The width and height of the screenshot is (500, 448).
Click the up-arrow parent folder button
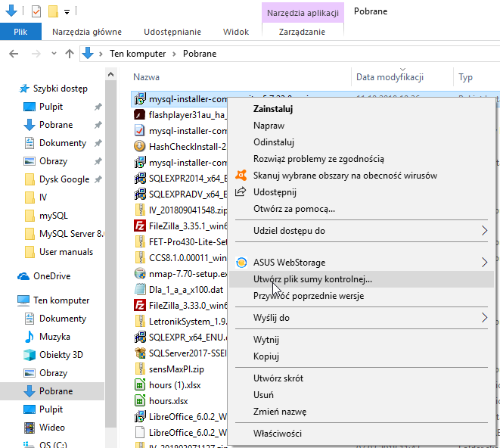pos(69,54)
